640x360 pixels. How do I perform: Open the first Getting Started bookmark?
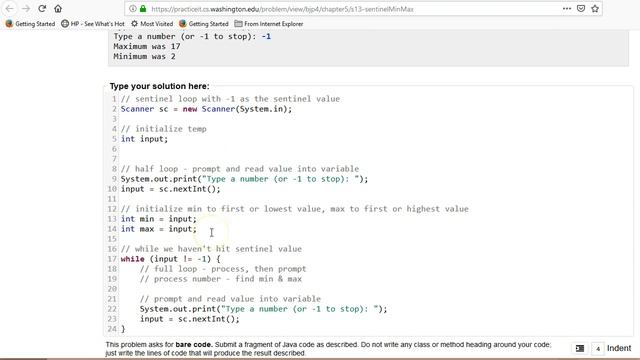click(x=30, y=24)
